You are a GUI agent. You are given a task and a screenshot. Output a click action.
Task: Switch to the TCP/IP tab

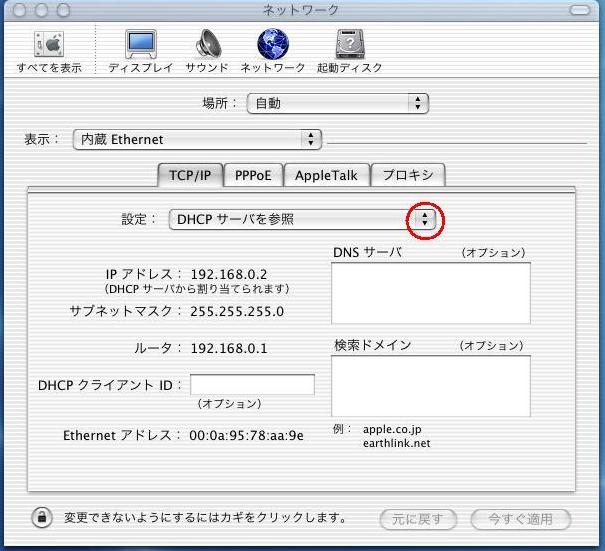(190, 176)
